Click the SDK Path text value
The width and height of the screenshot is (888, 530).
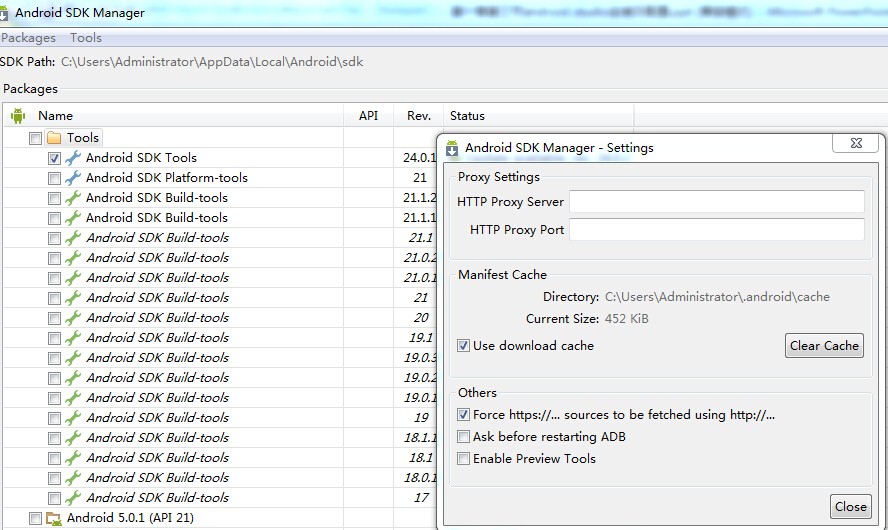(x=212, y=62)
